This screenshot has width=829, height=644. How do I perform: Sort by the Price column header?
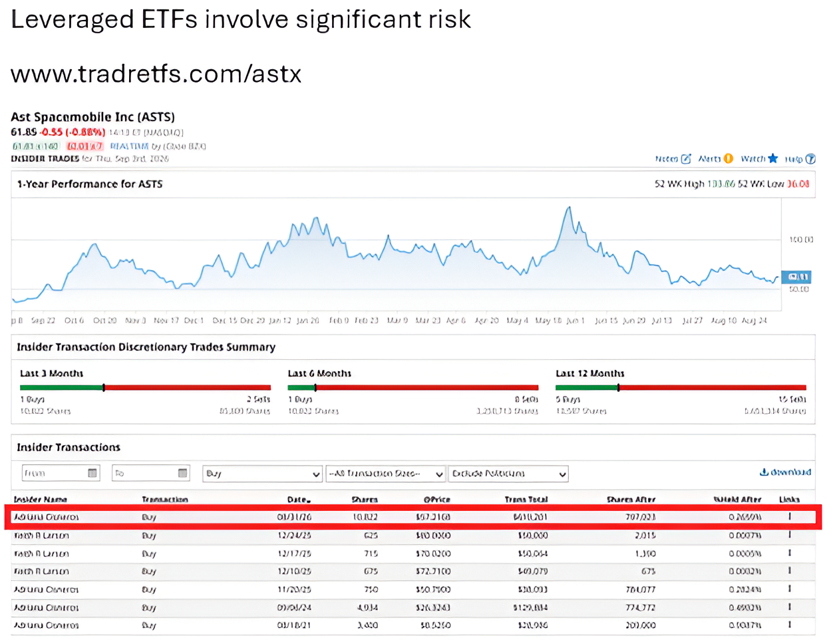tap(436, 499)
